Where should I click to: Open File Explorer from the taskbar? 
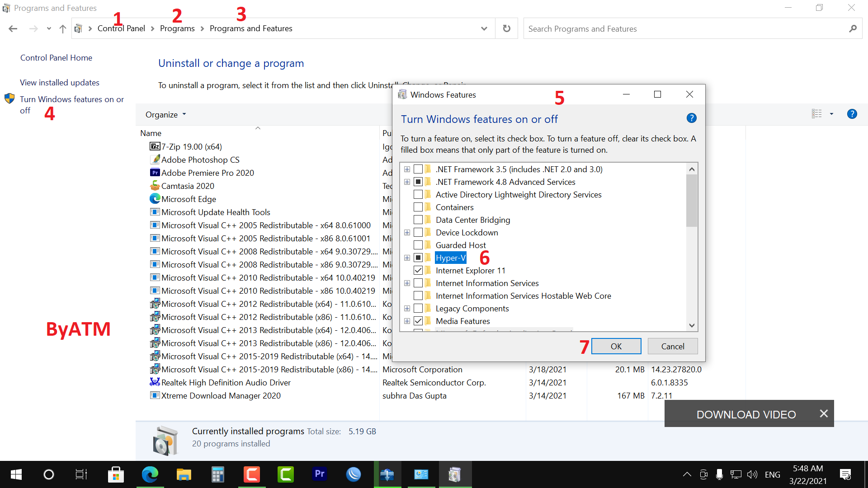(x=184, y=474)
